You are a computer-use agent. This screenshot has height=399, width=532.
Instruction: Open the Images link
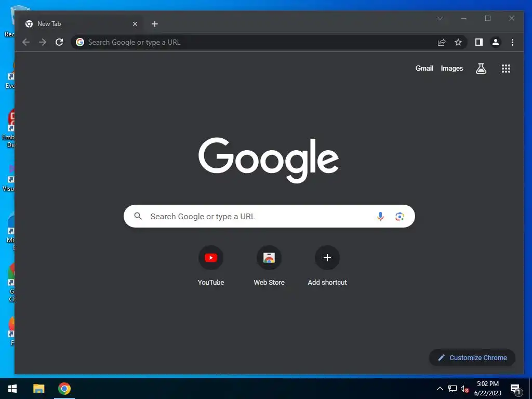(451, 68)
